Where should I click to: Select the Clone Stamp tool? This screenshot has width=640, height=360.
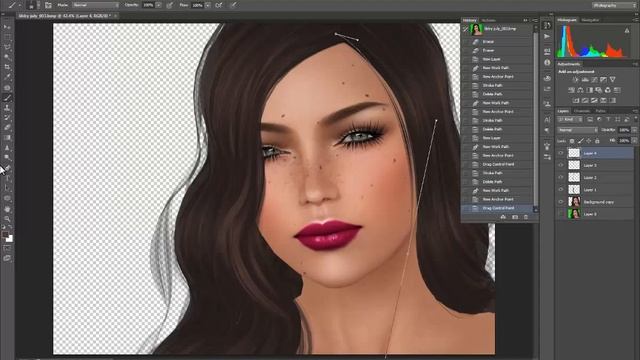[x=7, y=108]
